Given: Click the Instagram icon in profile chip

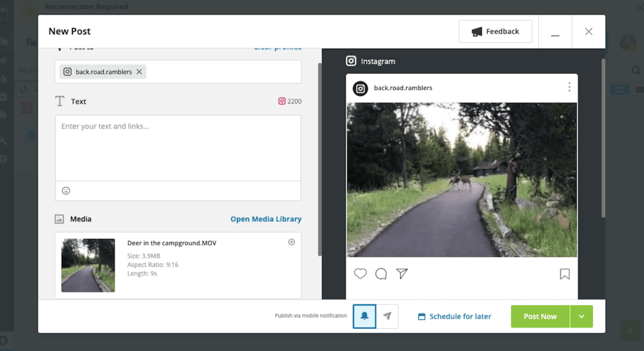Looking at the screenshot, I should 67,72.
